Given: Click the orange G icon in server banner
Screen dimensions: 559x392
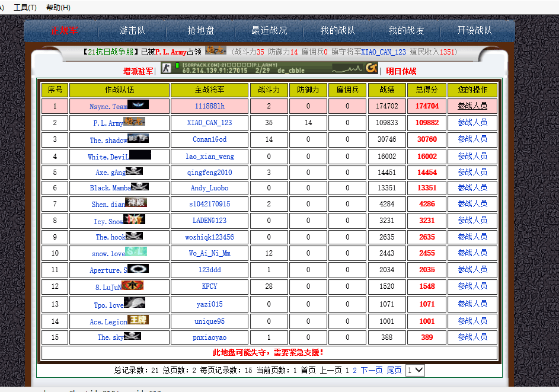Looking at the screenshot, I should point(371,68).
